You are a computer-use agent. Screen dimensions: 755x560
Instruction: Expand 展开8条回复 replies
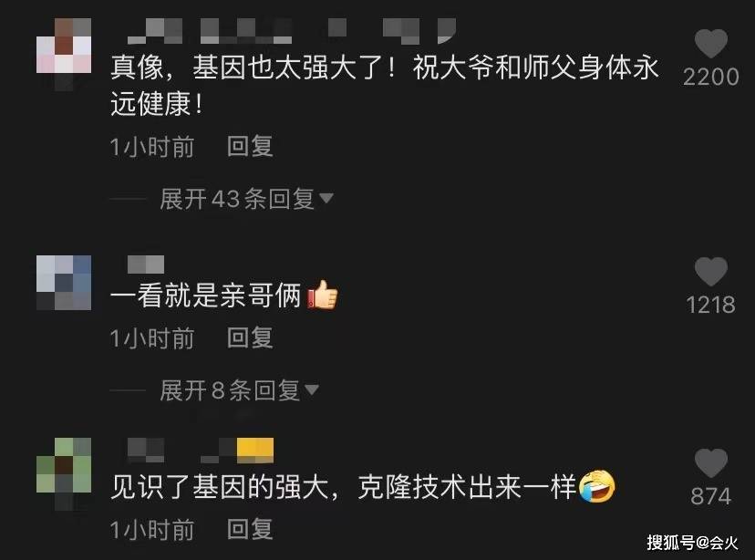pyautogui.click(x=230, y=390)
